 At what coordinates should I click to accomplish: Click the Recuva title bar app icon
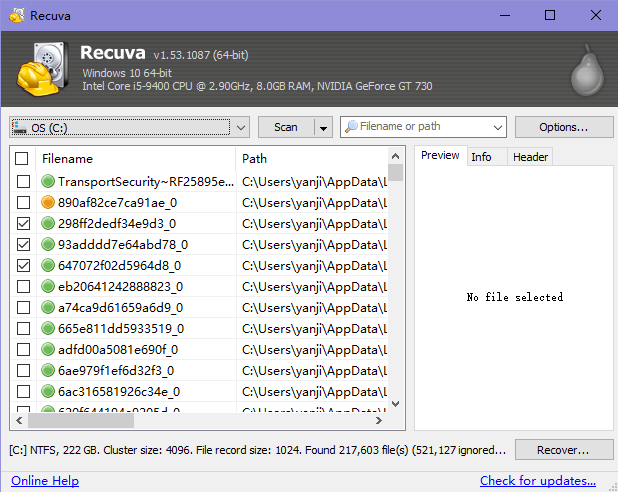17,16
